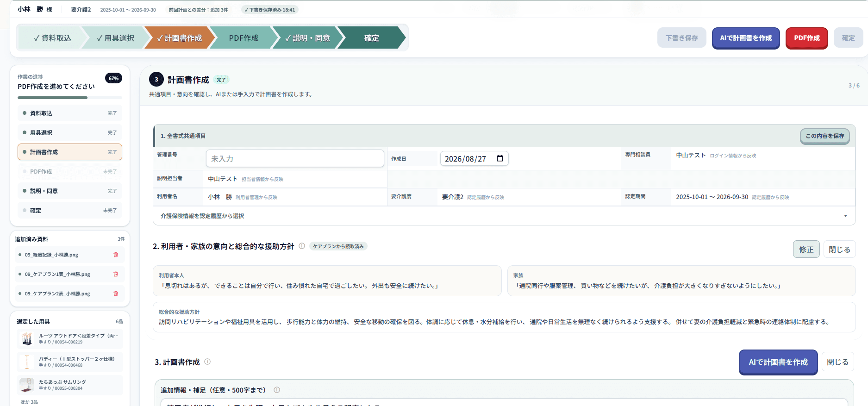Select the 計画書作成 step in the stepper
The height and width of the screenshot is (406, 868).
click(x=179, y=38)
